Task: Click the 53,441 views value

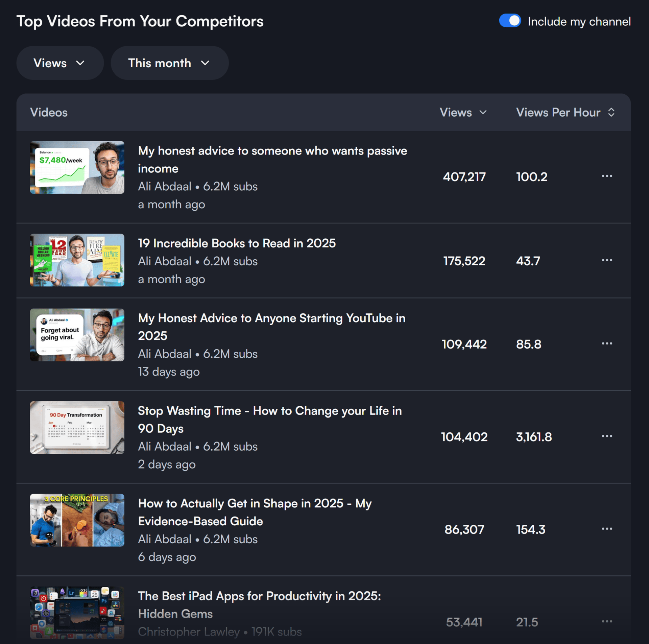Action: click(464, 622)
